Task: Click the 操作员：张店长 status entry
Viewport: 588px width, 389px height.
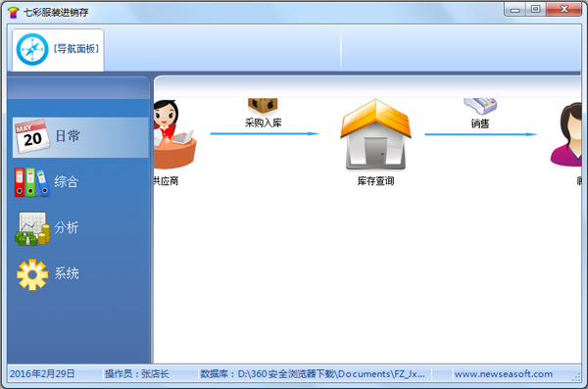Action: point(137,374)
